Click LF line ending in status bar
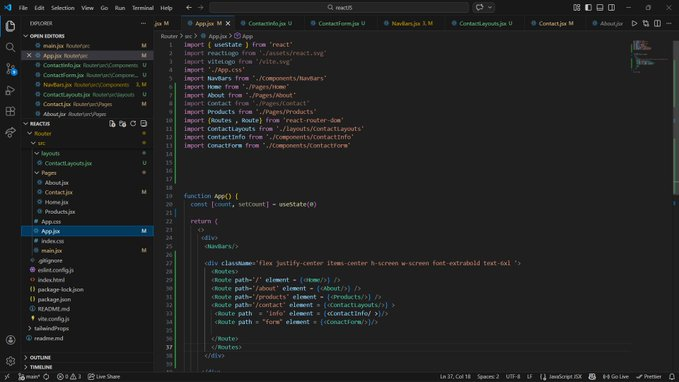This screenshot has width=679, height=382. (529, 377)
